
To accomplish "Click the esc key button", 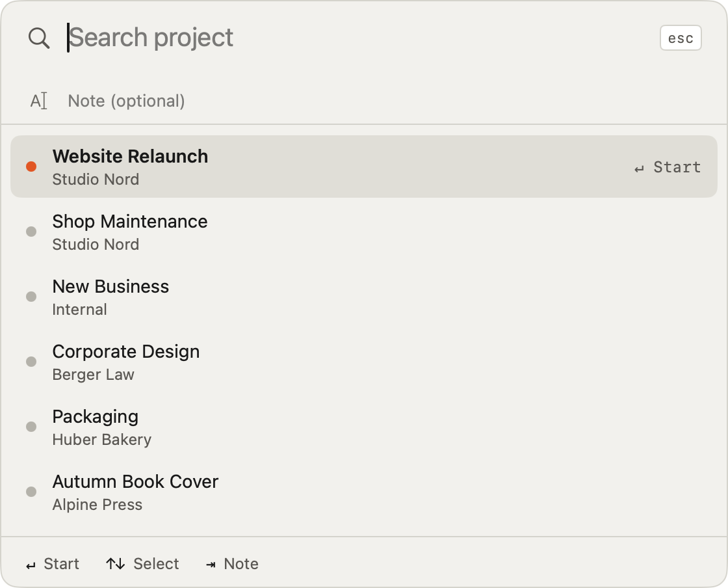I will coord(681,38).
